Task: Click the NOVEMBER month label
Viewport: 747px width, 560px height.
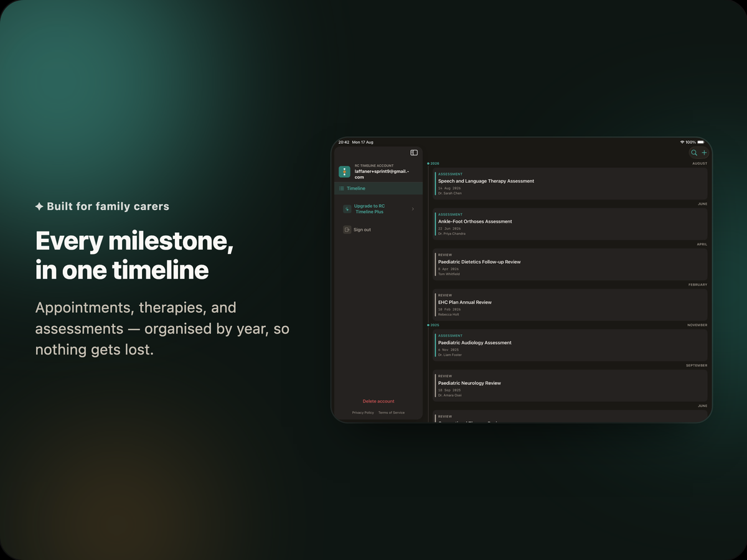Action: [697, 325]
